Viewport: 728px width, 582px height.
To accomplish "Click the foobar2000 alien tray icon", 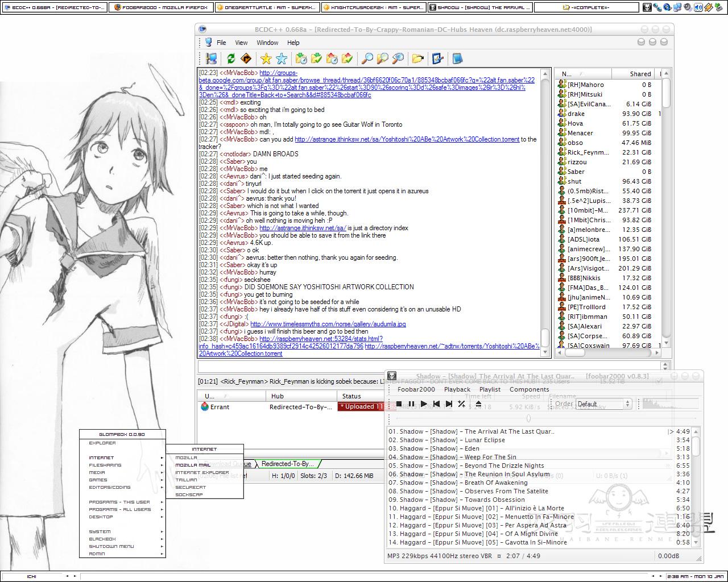I will tap(647, 7).
